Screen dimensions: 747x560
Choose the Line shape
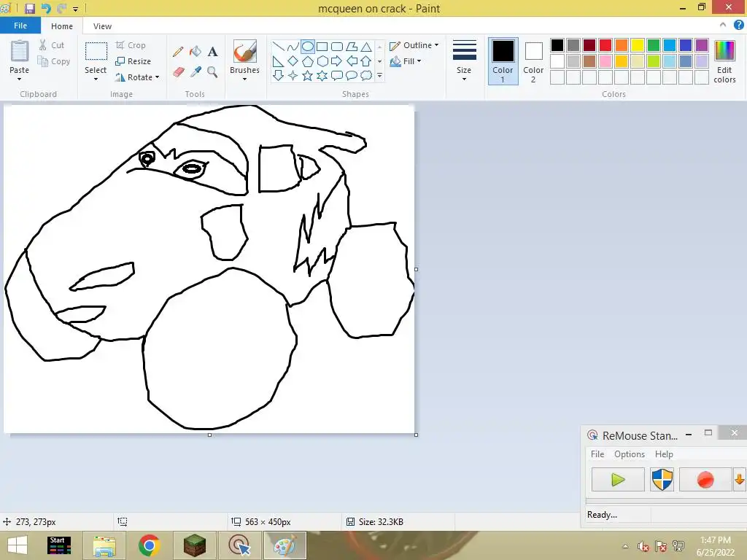point(278,46)
